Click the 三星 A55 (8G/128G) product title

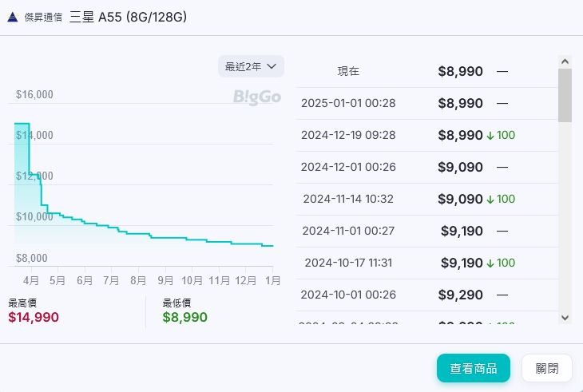point(129,17)
